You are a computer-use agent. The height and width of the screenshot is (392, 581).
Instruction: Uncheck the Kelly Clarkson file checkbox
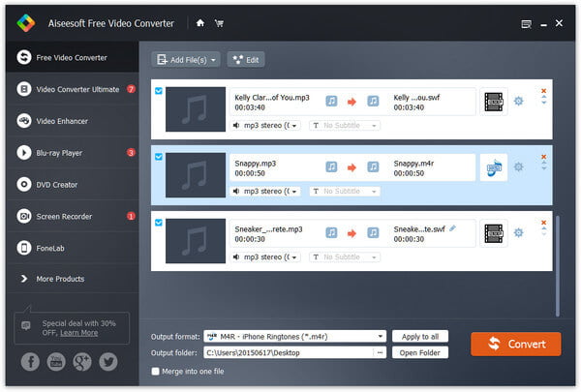159,91
